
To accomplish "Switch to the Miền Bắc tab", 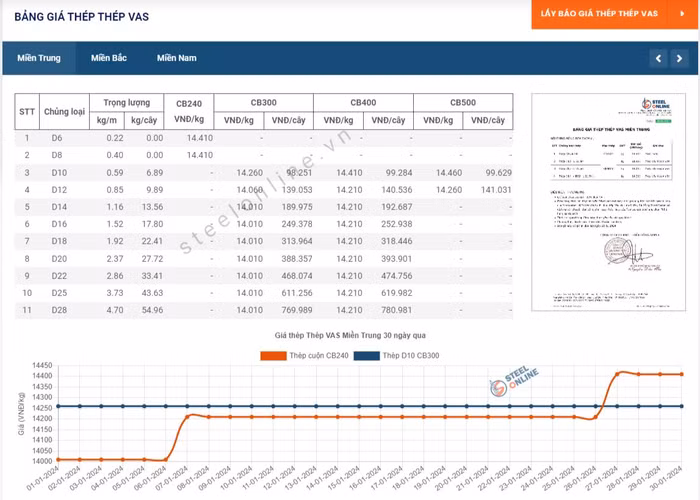I will tap(108, 58).
